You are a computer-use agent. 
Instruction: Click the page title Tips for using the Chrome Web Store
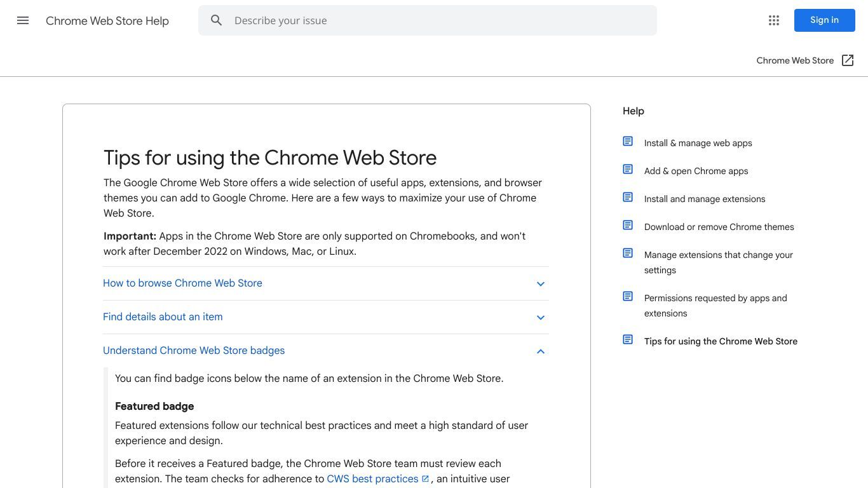point(270,158)
